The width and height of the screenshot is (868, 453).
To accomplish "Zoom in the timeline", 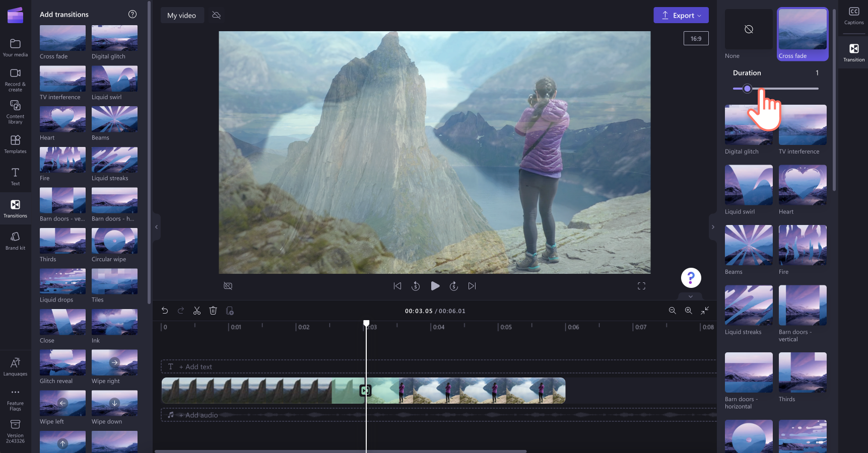I will click(688, 311).
